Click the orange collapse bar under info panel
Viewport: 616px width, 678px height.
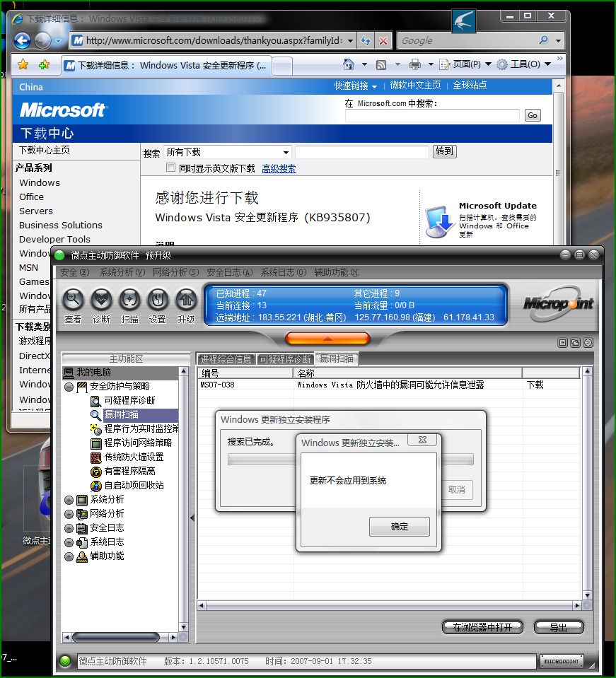click(x=327, y=339)
